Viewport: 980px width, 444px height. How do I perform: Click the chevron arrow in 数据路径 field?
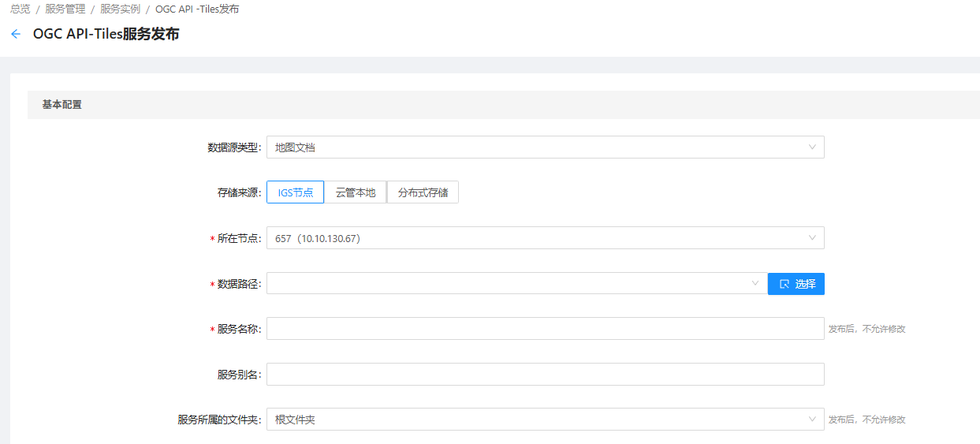pyautogui.click(x=755, y=283)
